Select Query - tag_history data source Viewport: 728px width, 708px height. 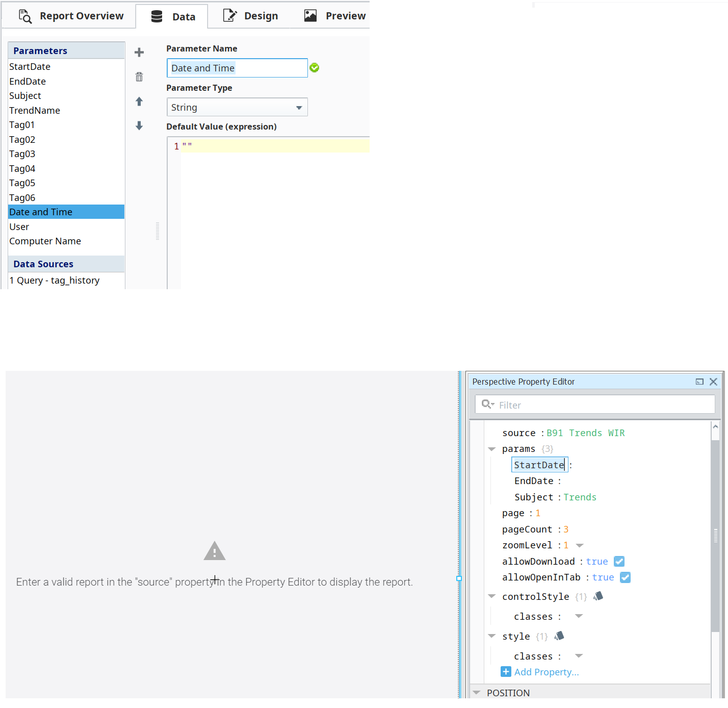pos(66,281)
